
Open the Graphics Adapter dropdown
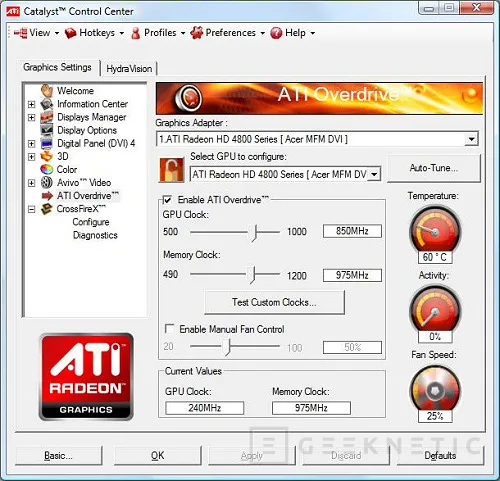click(x=471, y=139)
